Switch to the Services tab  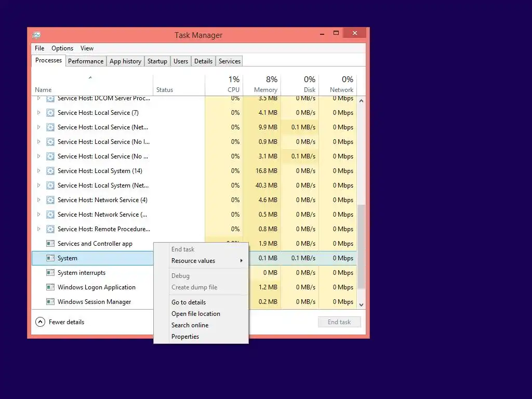(229, 61)
